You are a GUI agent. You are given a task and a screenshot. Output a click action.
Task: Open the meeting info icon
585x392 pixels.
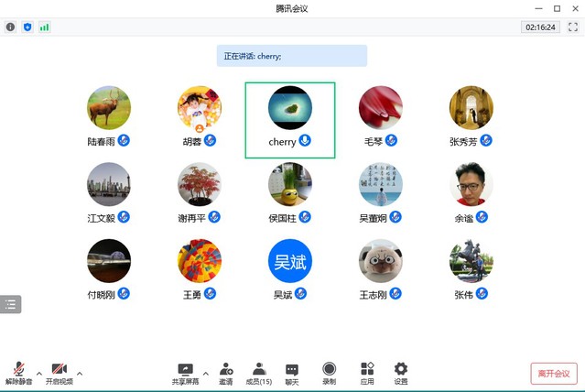11,27
